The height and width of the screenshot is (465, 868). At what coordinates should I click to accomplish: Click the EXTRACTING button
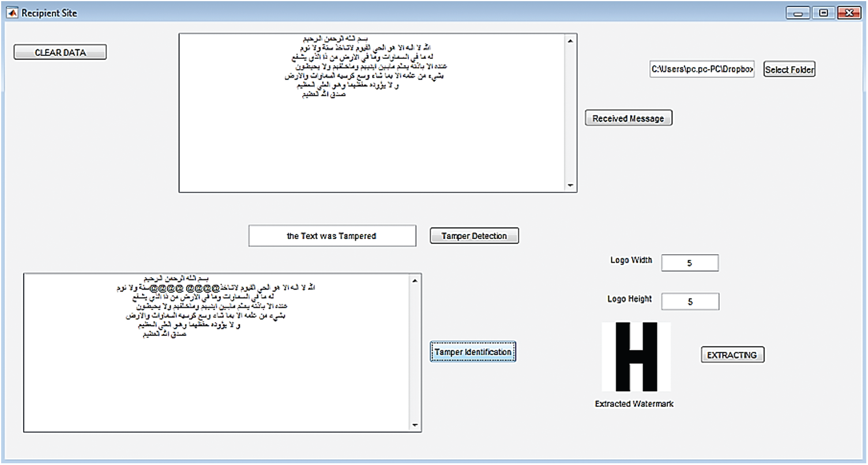[732, 355]
